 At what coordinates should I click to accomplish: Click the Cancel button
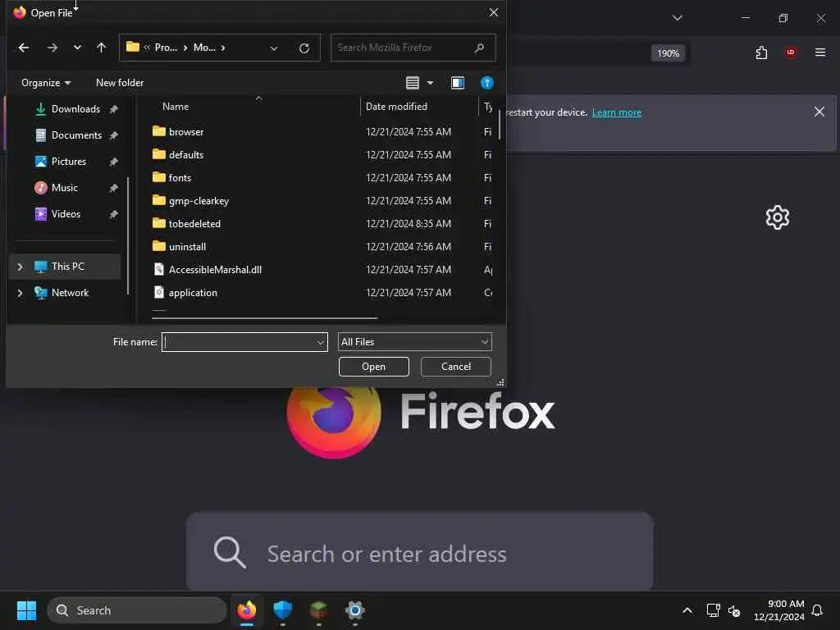tap(456, 367)
